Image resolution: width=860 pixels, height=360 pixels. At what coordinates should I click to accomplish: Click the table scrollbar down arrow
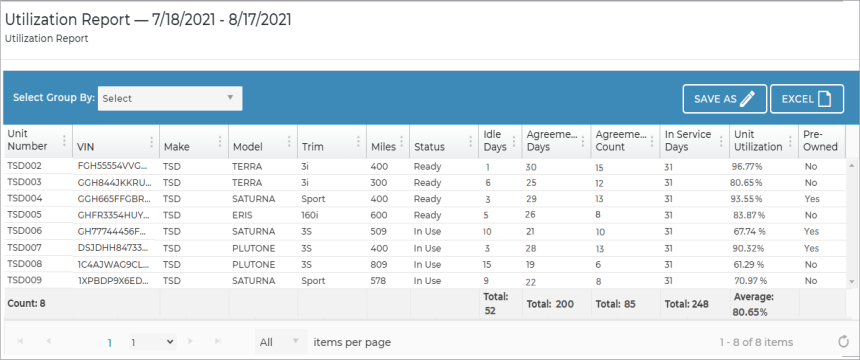click(x=851, y=282)
